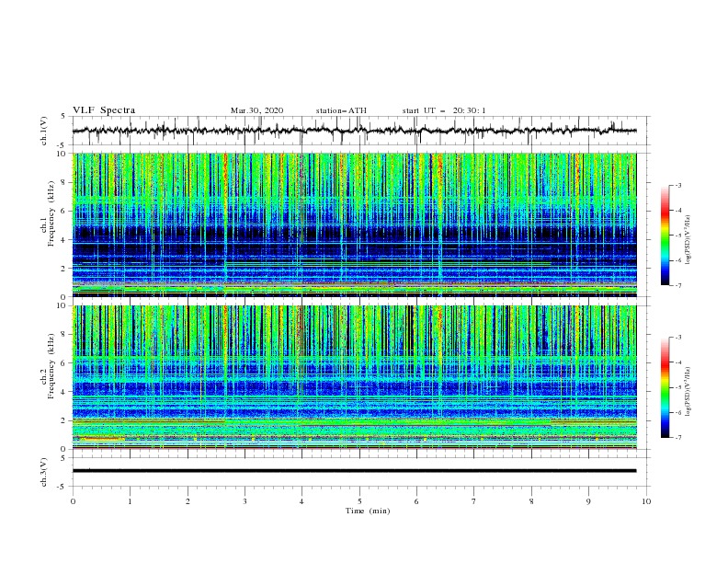728x563 pixels.
Task: Click the "station=ATH" label
Action: tap(341, 110)
